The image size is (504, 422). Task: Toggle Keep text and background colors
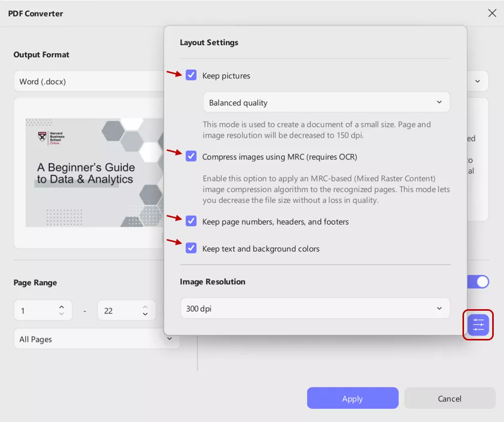click(191, 249)
